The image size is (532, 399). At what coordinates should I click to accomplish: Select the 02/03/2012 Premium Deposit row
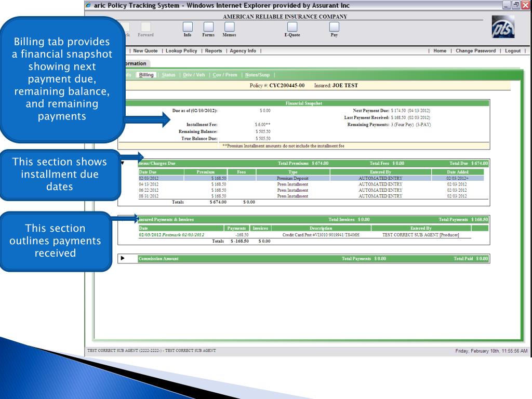(x=311, y=178)
